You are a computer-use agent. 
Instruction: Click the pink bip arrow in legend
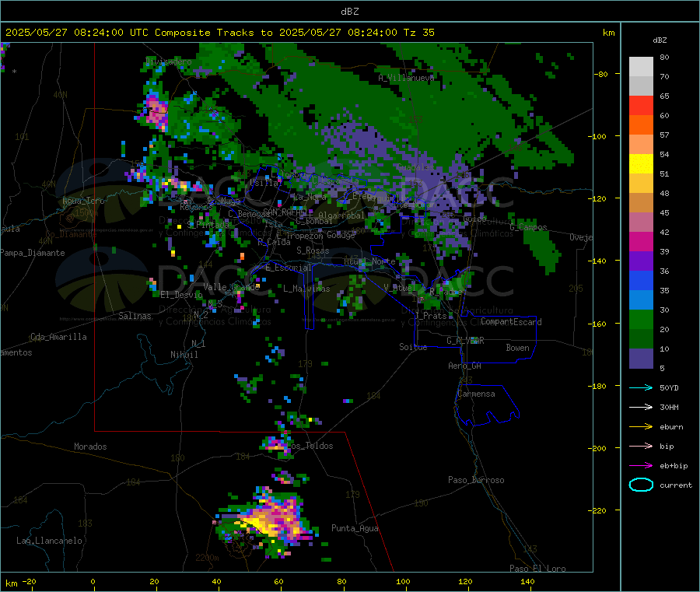tap(641, 446)
